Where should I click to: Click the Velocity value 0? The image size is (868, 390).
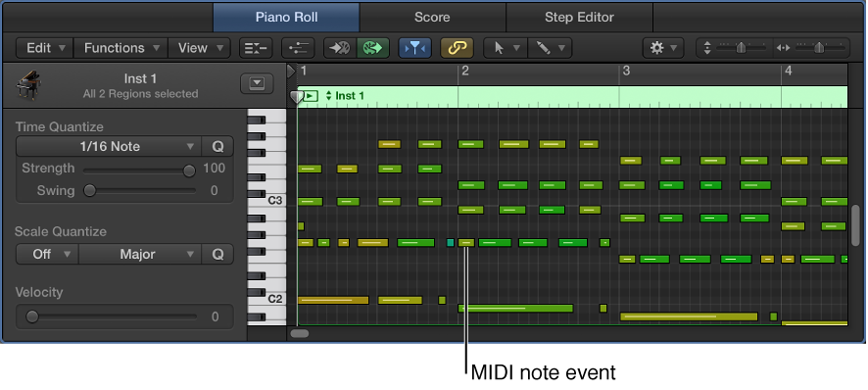coord(215,317)
